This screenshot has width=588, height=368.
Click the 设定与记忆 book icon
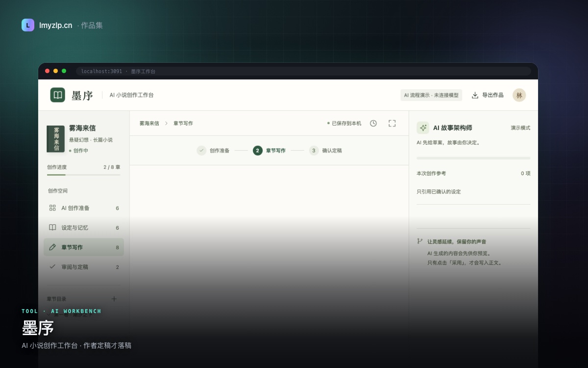click(52, 228)
